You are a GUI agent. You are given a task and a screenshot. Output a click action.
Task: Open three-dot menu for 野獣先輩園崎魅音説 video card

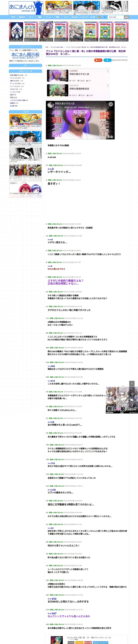pos(108,86)
